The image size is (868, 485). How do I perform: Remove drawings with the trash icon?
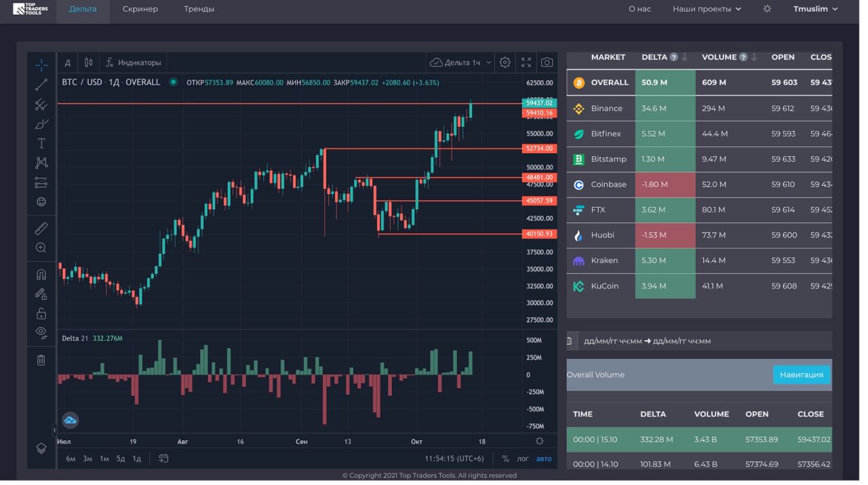click(41, 360)
